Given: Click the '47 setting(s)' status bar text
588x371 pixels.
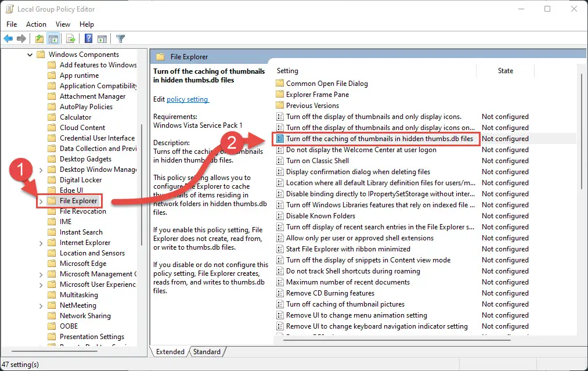Looking at the screenshot, I should [20, 364].
